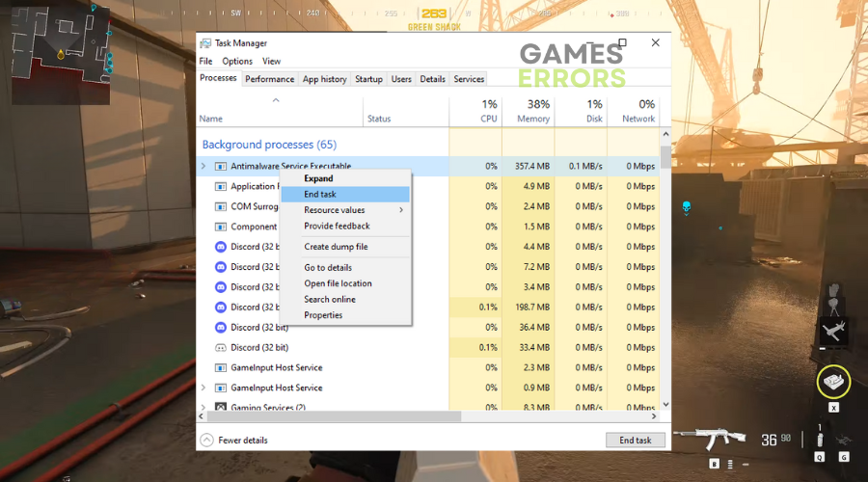Click the Fewer details circle arrow icon
Screen dimensions: 868x482
pyautogui.click(x=206, y=440)
